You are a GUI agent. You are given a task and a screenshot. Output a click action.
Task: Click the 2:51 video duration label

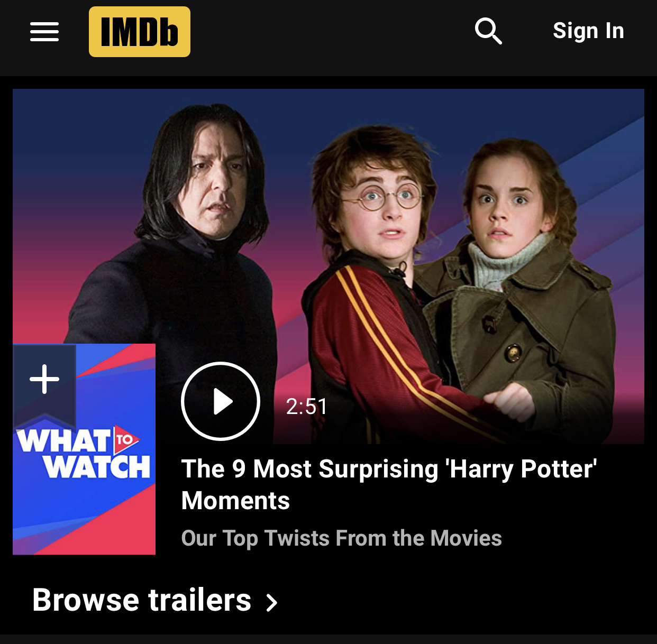pos(307,407)
